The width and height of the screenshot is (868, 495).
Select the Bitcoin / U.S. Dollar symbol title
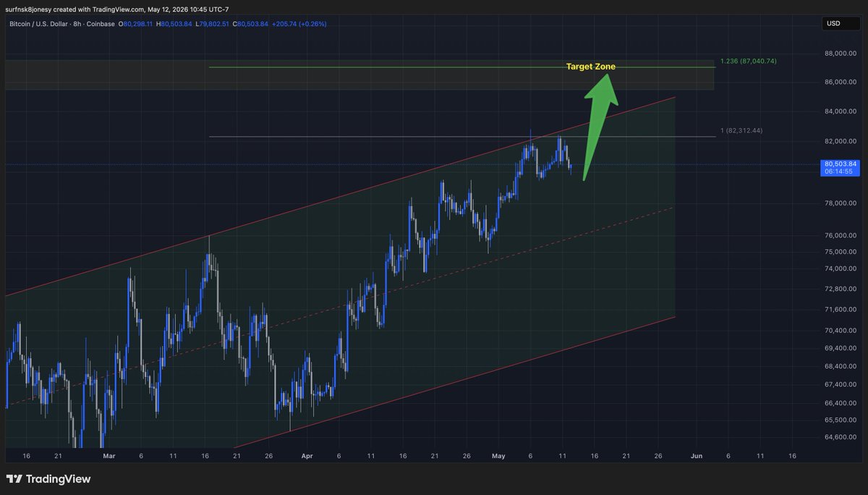point(40,24)
